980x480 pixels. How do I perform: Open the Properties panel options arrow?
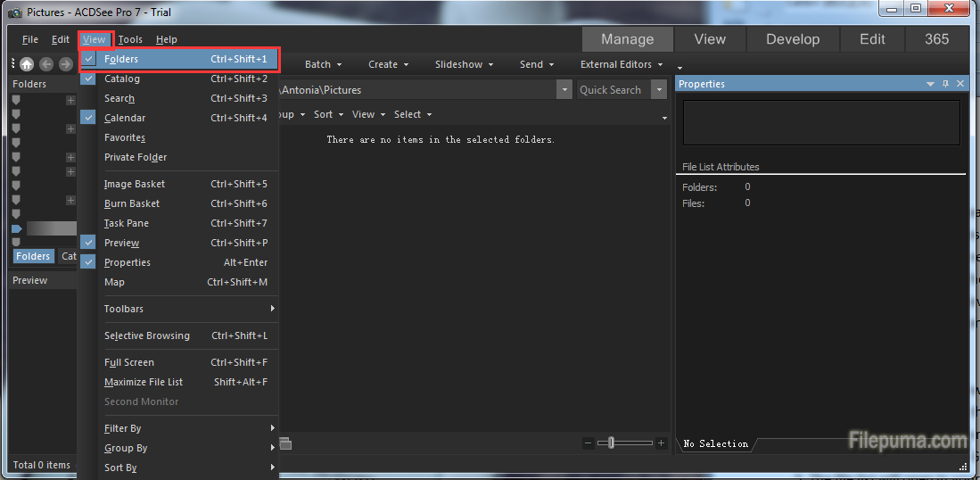(x=931, y=84)
